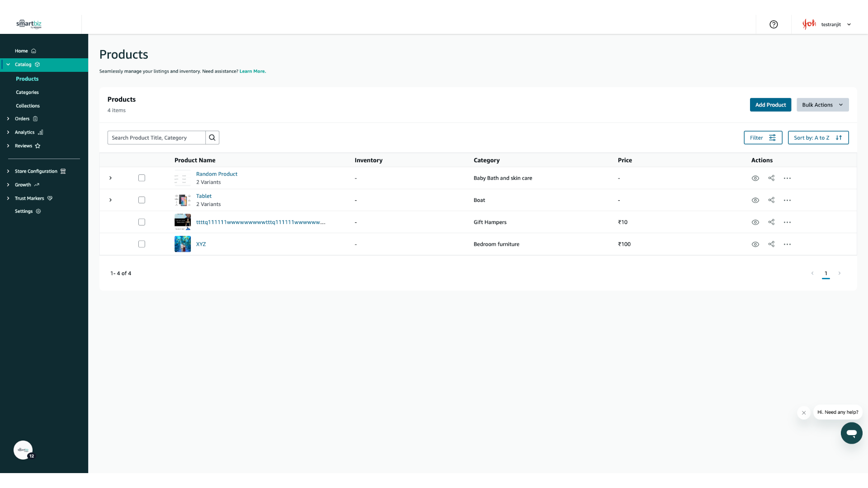Click share icon for Tablet row
868x488 pixels.
click(771, 200)
